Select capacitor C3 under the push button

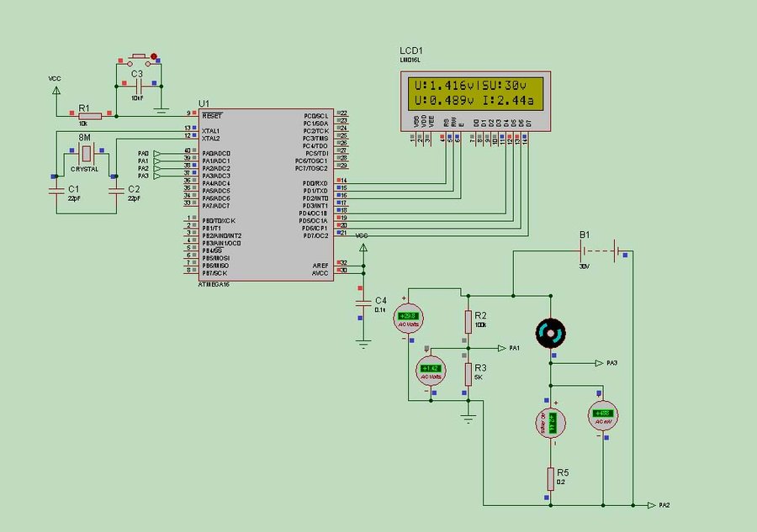click(135, 84)
